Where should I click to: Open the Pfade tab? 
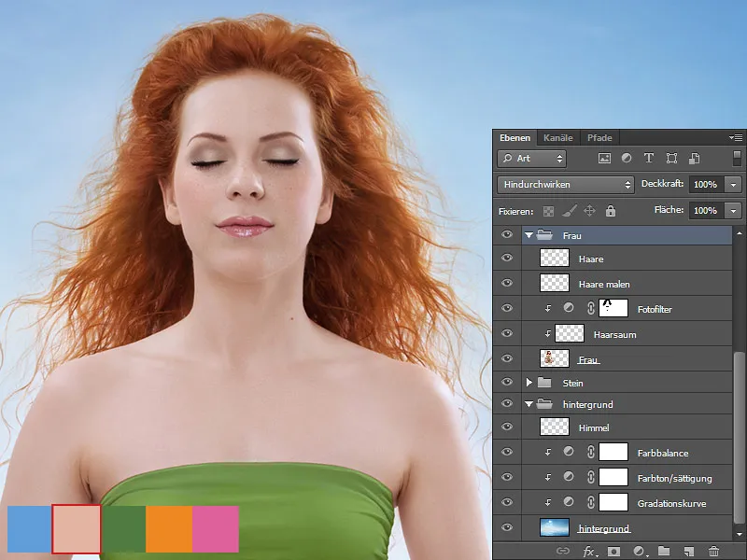point(599,137)
